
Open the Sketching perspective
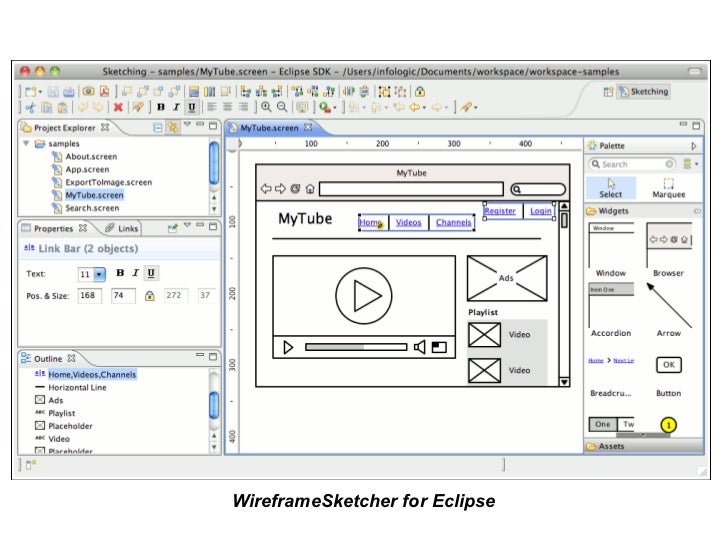pos(644,91)
